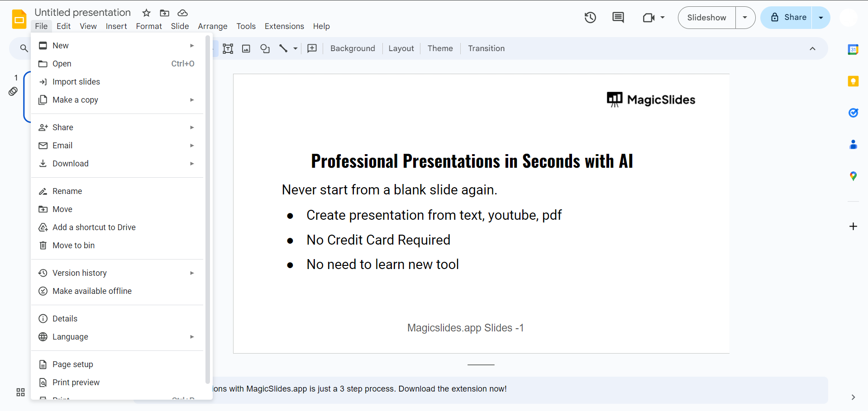Select the shape tool
This screenshot has height=411, width=868.
265,48
